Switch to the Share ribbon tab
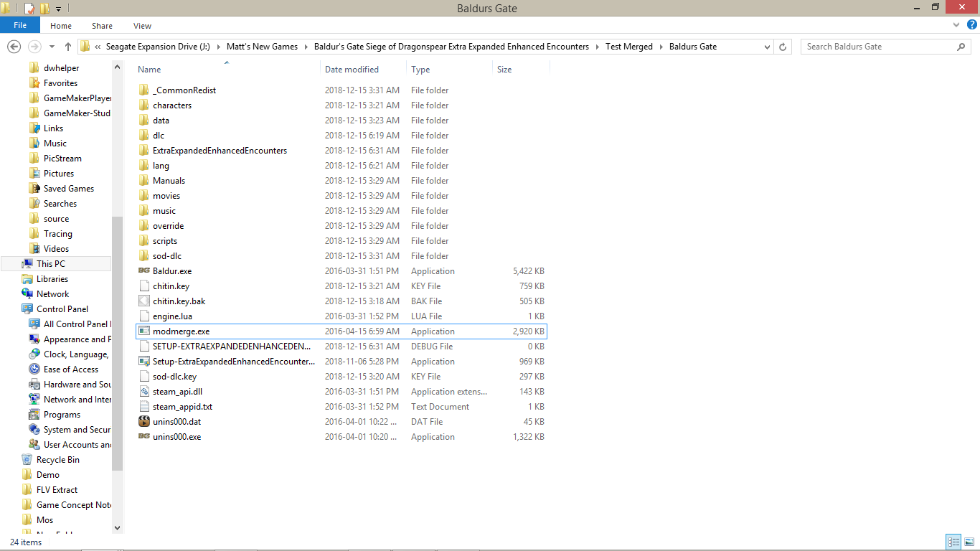Image resolution: width=980 pixels, height=551 pixels. (102, 26)
